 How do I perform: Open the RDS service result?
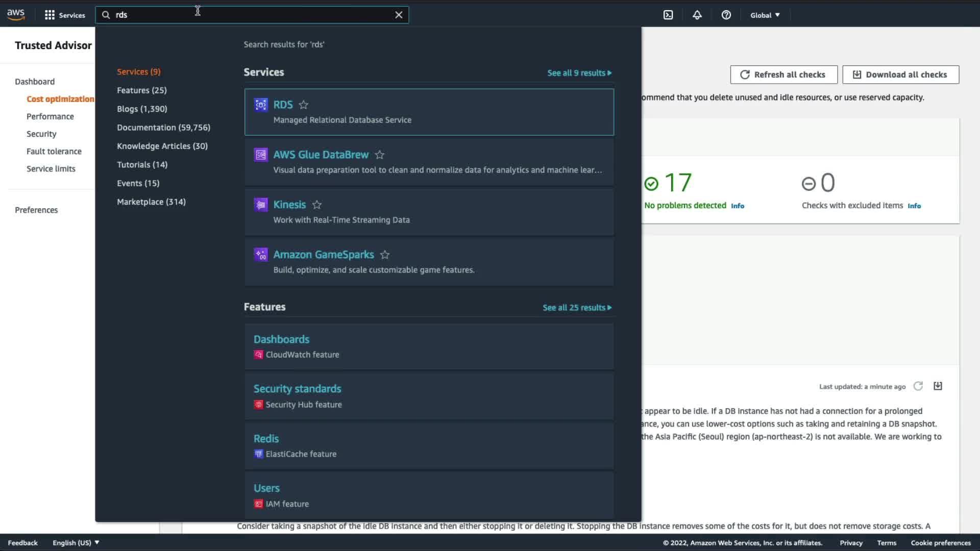click(x=283, y=105)
